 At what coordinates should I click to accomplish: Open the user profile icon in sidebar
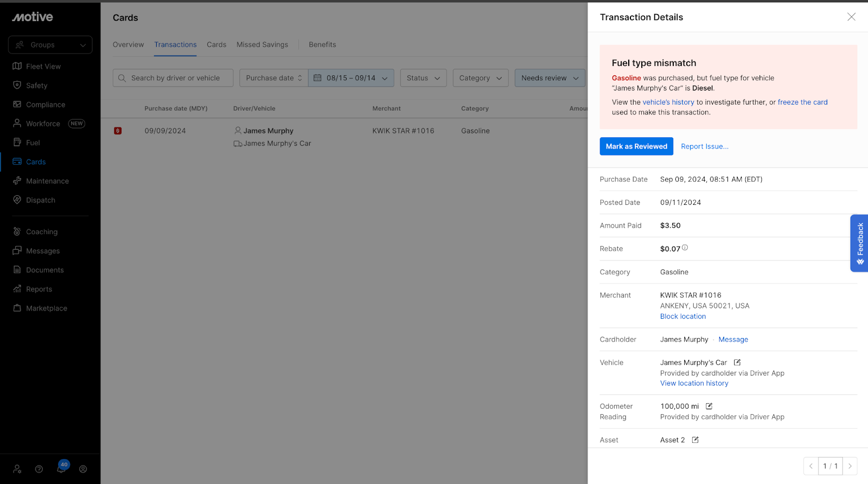[83, 469]
